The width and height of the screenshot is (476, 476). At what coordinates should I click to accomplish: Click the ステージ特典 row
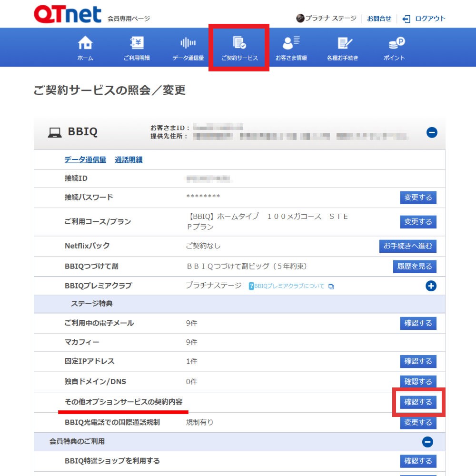point(239,304)
